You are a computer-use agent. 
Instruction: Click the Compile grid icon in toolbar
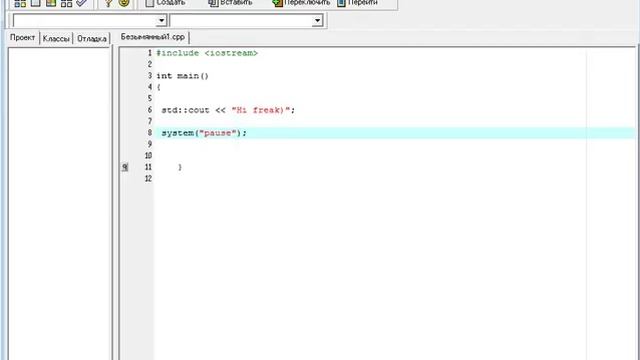click(20, 3)
